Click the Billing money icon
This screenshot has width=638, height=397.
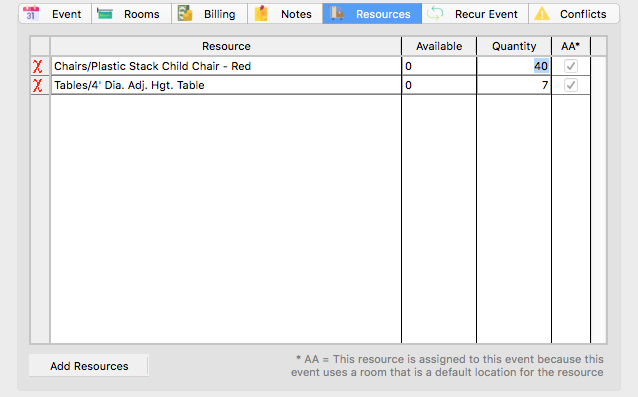click(185, 13)
